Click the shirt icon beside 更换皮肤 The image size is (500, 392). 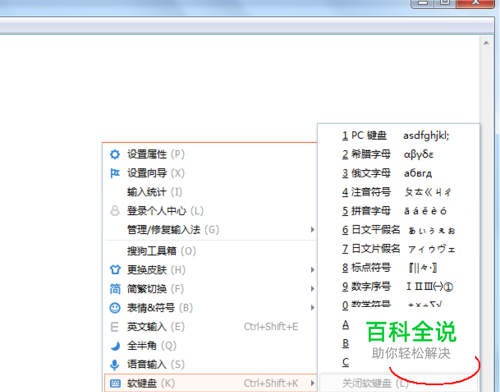pos(115,269)
